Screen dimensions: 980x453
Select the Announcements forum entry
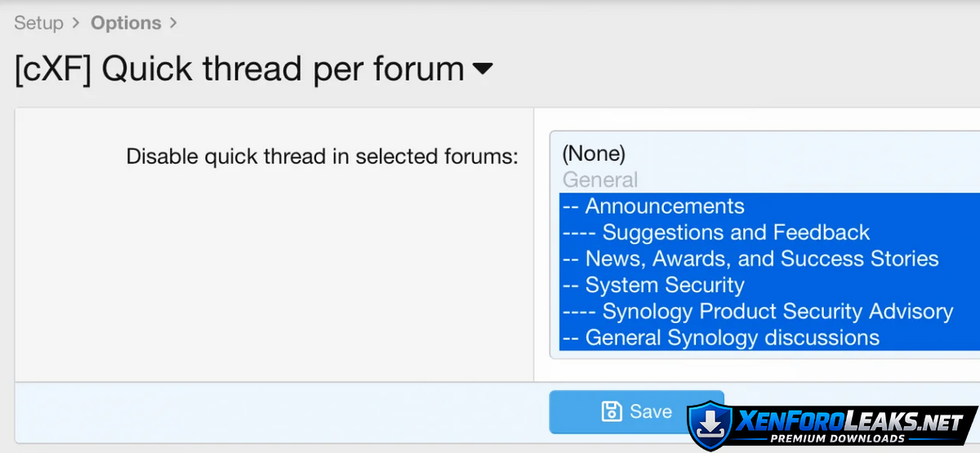point(664,206)
